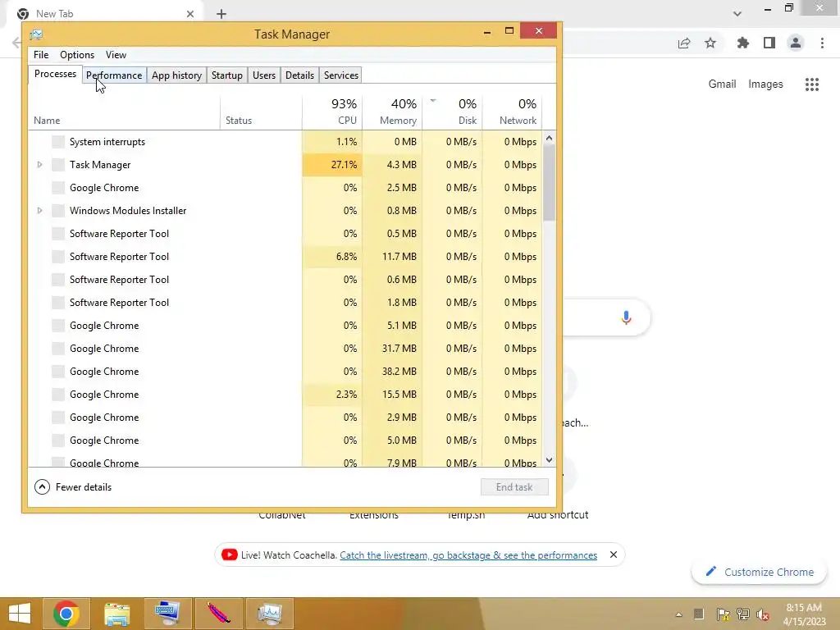840x630 pixels.
Task: Open Chrome profile avatar icon
Action: click(796, 43)
